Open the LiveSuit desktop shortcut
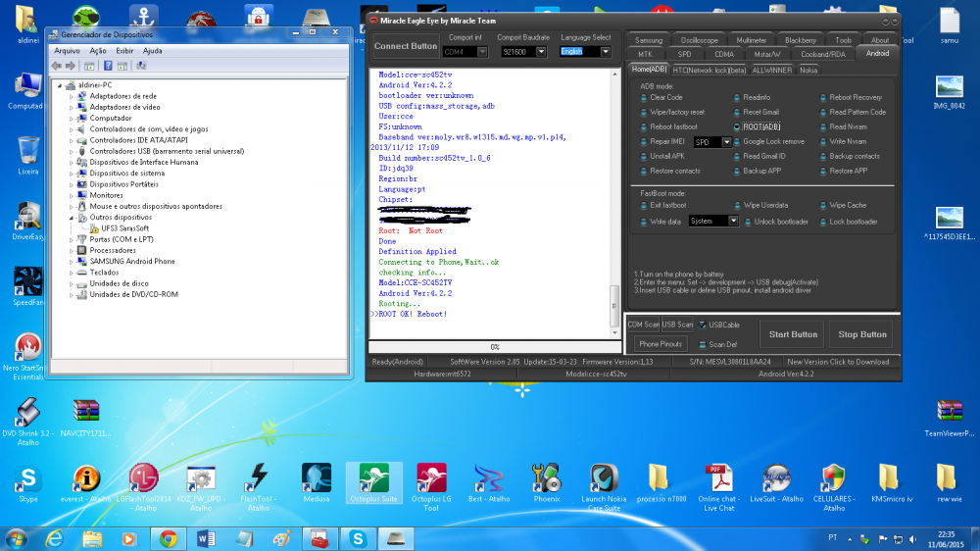Image resolution: width=980 pixels, height=551 pixels. tap(776, 483)
